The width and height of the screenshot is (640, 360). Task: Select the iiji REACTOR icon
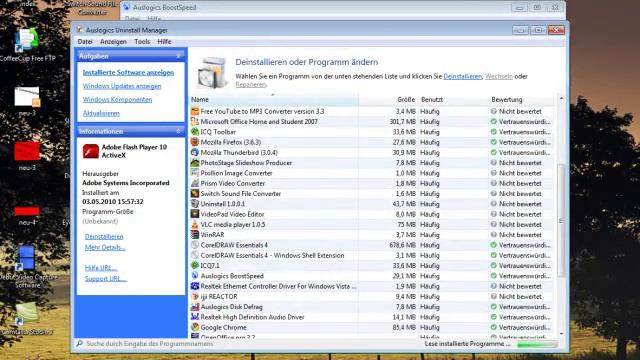pyautogui.click(x=195, y=296)
